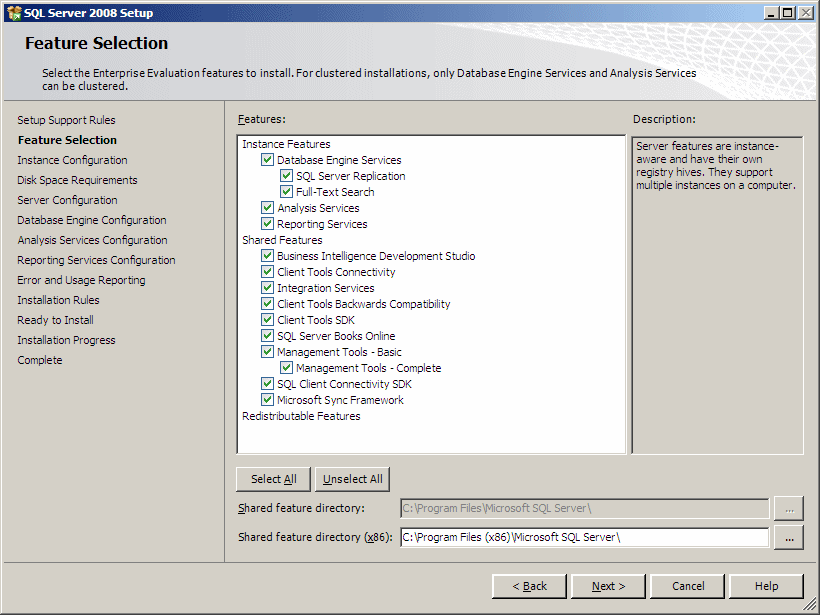Uncheck Analysis Services checkbox
Image resolution: width=820 pixels, height=615 pixels.
(x=267, y=208)
